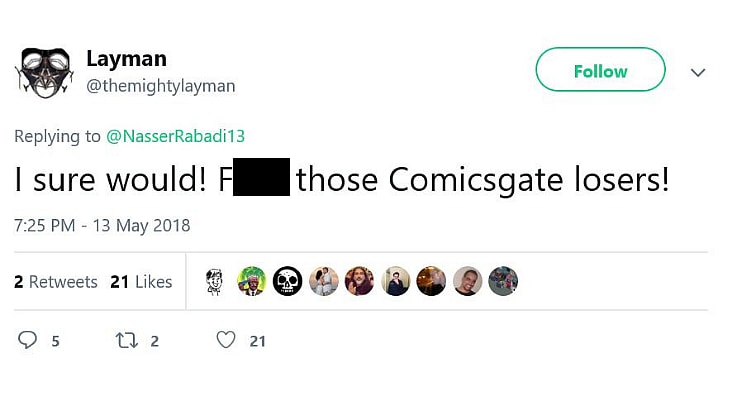
Task: Open the @NasserRabadi13 profile link
Action: pyautogui.click(x=176, y=136)
